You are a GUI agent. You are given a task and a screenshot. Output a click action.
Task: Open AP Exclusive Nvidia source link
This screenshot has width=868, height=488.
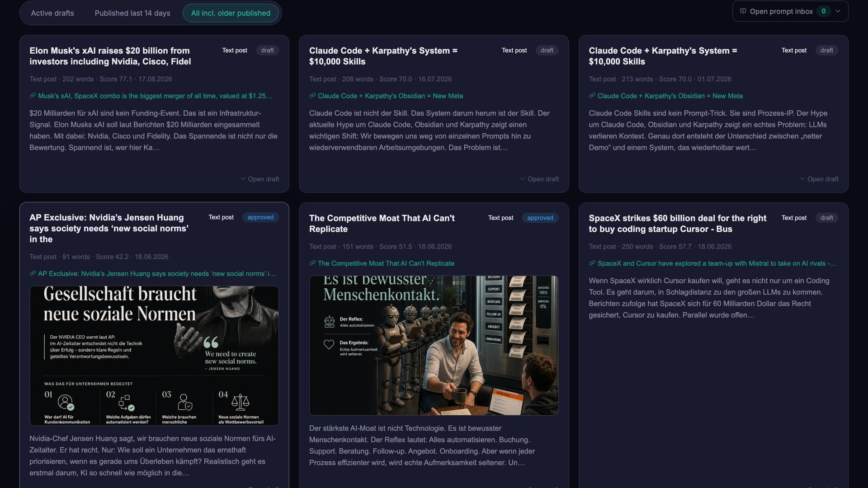(157, 273)
